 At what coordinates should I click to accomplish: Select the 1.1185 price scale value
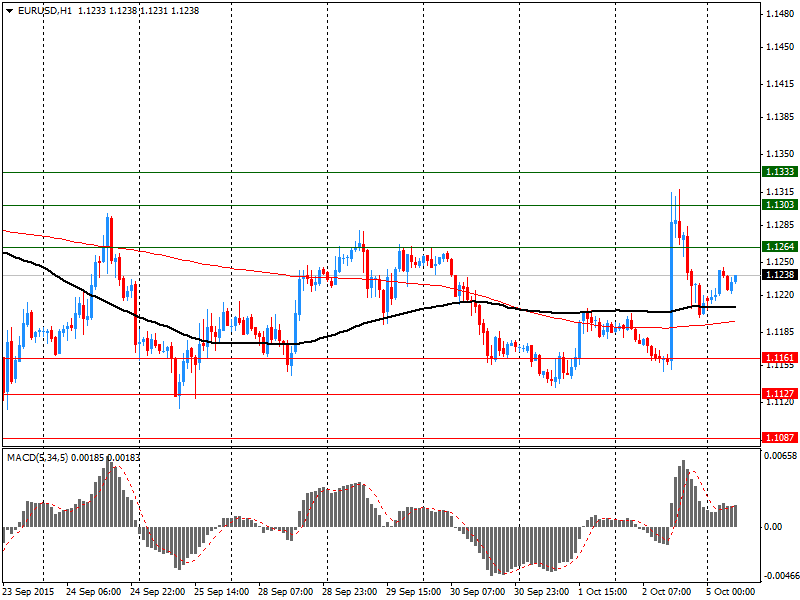point(780,332)
